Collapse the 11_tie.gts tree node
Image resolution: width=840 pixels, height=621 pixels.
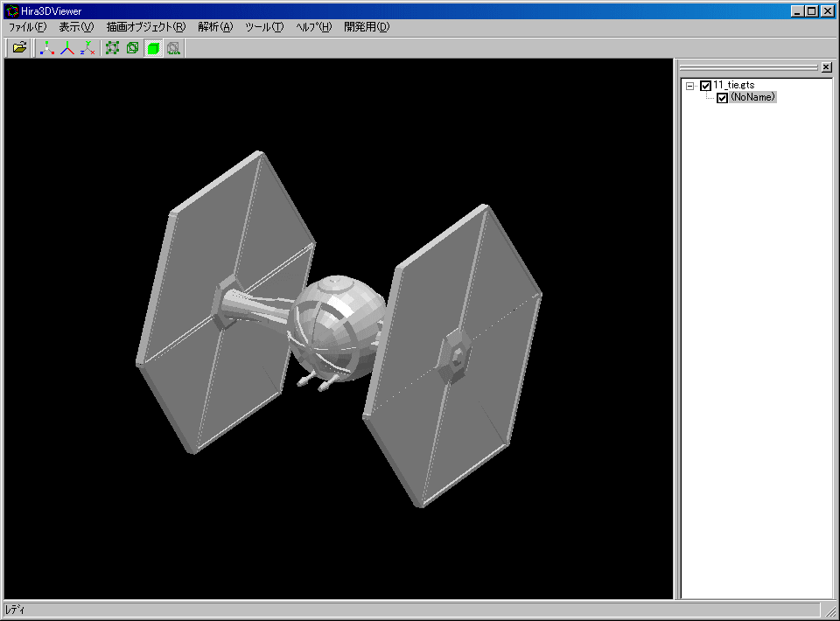(690, 86)
